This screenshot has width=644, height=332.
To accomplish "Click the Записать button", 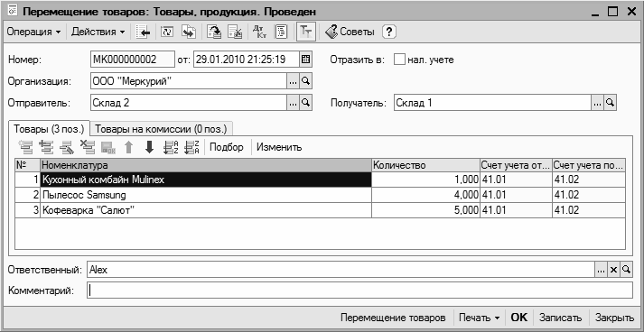I will (x=561, y=318).
